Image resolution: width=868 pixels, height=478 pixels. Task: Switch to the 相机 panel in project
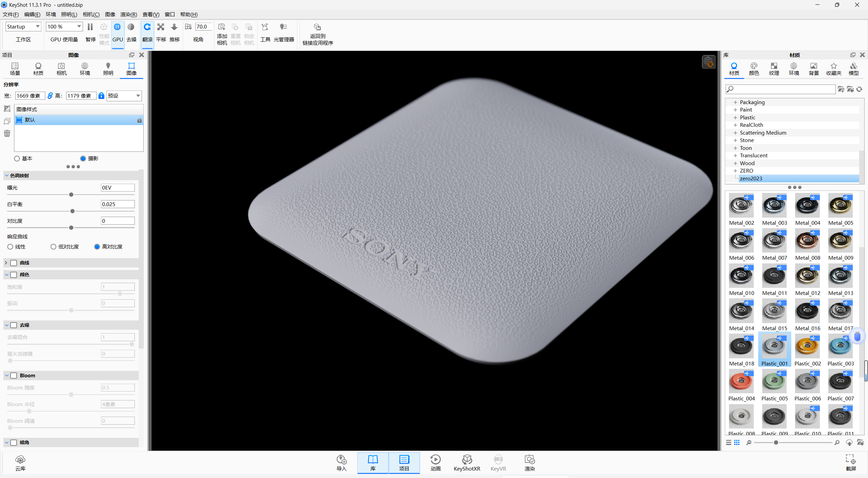[x=61, y=69]
